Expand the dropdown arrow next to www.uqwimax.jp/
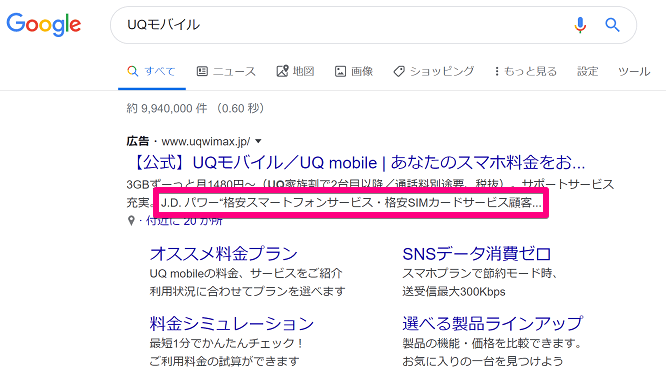 point(258,141)
